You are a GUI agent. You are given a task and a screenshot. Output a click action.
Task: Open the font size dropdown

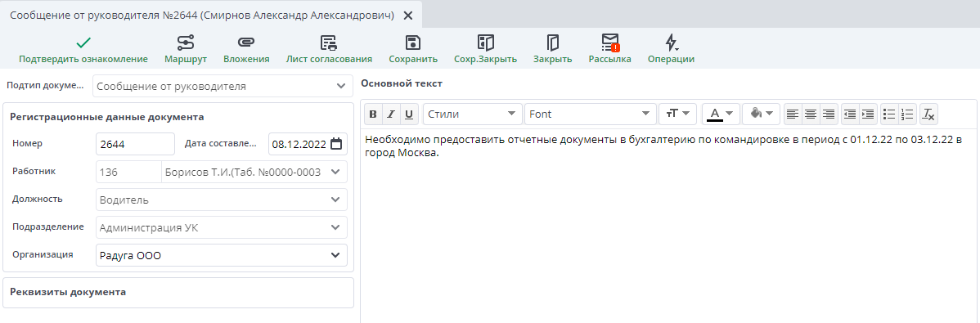(x=677, y=114)
